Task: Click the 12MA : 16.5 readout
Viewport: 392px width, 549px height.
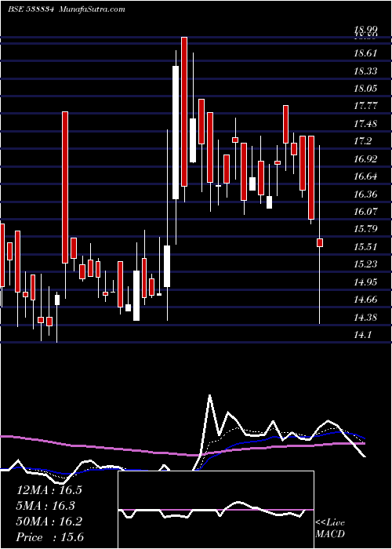Action: point(49,490)
